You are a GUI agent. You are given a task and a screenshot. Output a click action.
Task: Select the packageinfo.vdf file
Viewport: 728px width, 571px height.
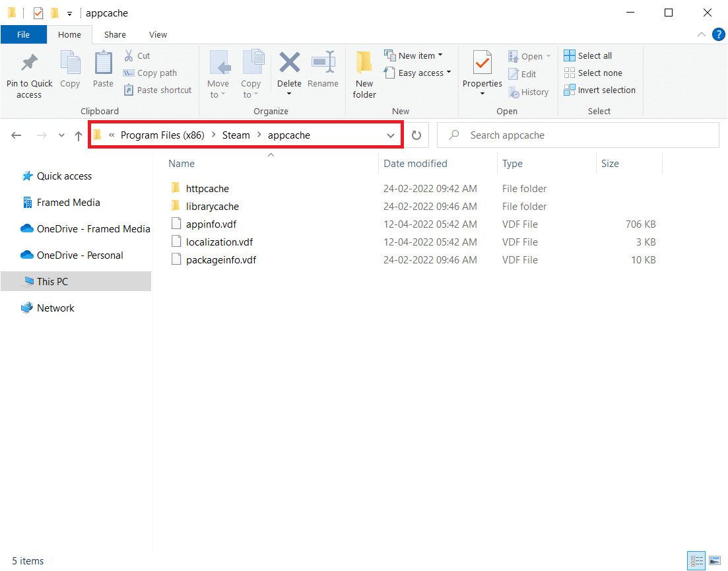[x=221, y=260]
